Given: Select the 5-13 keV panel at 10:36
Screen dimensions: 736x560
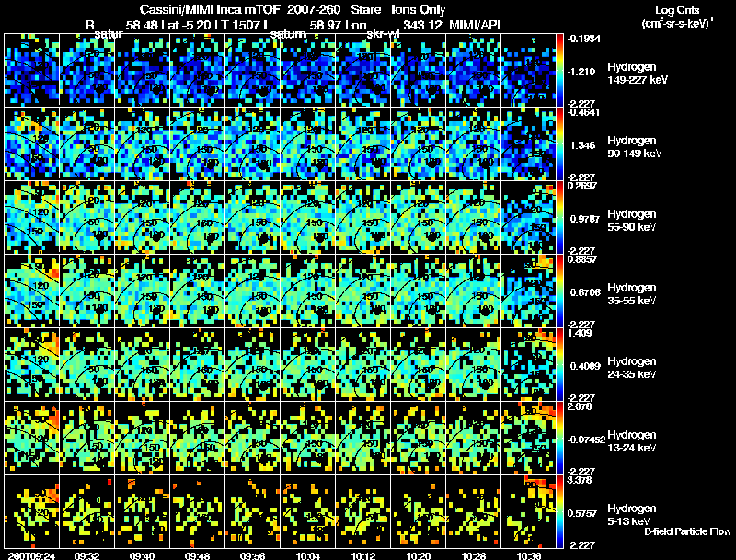Looking at the screenshot, I should 528,512.
